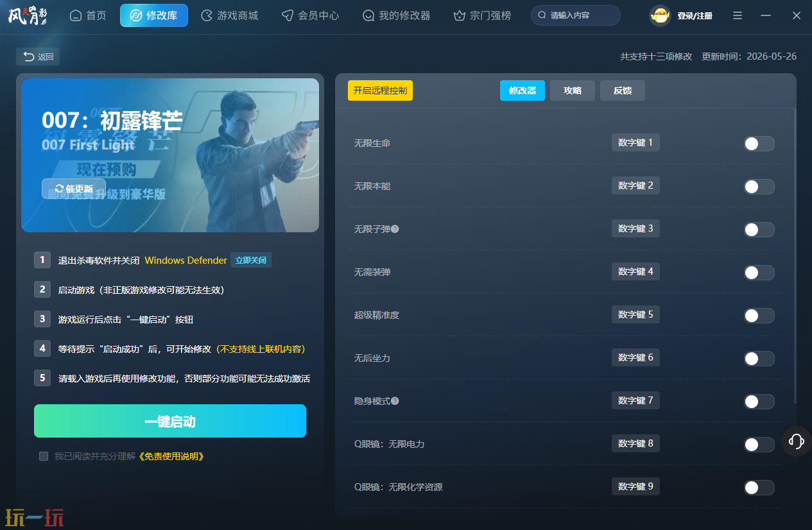Screen dimensions: 812x530
Task: Switch to the 攻略 tab
Action: (573, 90)
